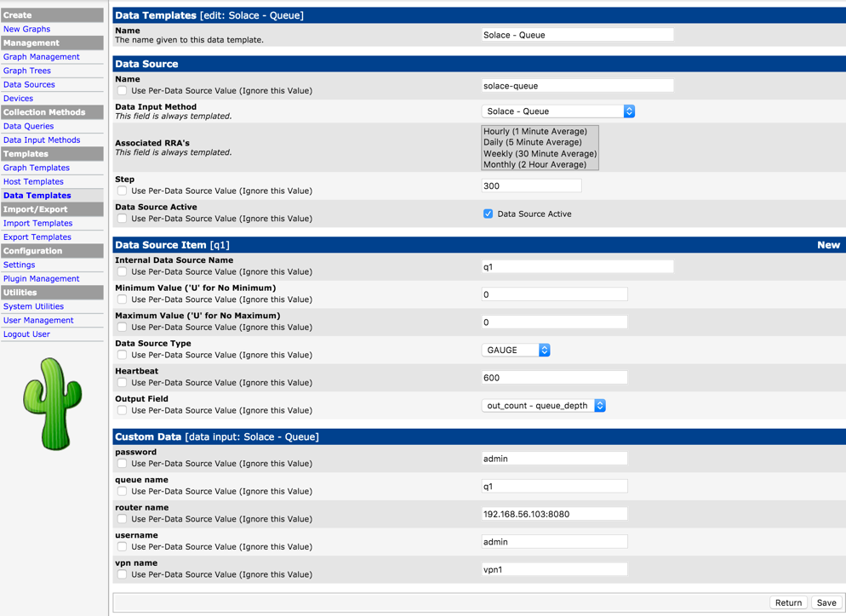Image resolution: width=846 pixels, height=616 pixels.
Task: Go to Data Input Methods menu item
Action: [x=42, y=140]
